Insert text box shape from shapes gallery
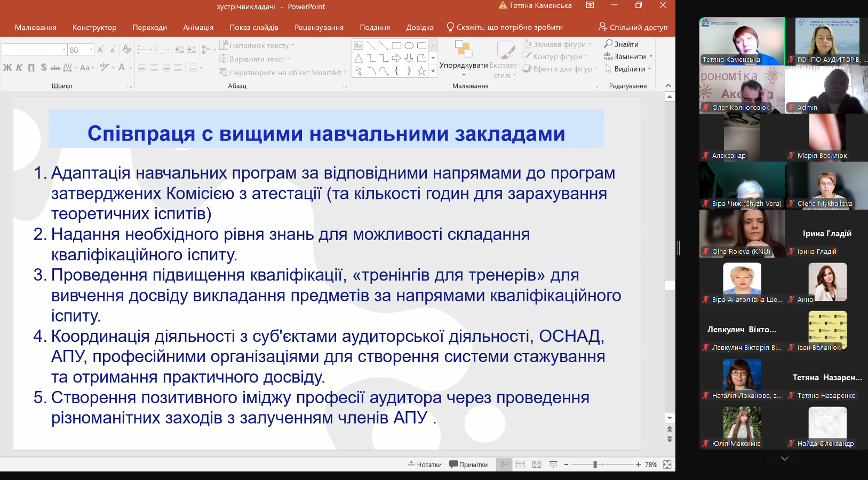Viewport: 868px width, 480px height. tap(359, 45)
